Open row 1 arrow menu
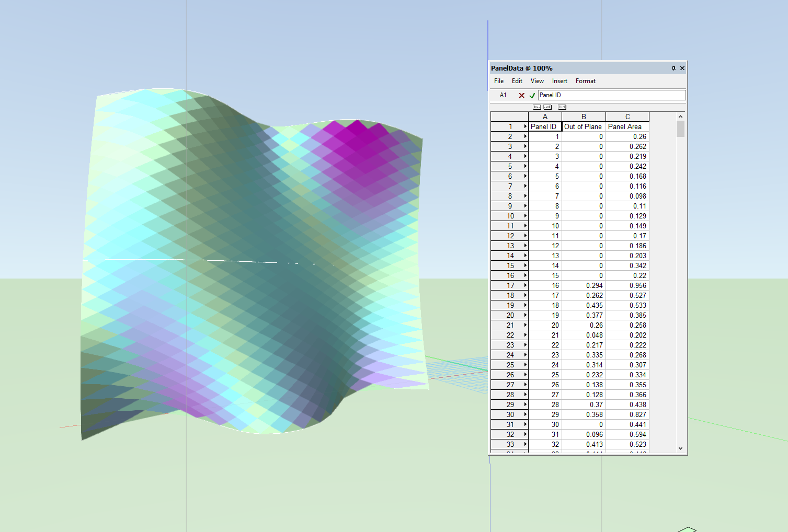Image resolution: width=788 pixels, height=532 pixels. click(525, 126)
